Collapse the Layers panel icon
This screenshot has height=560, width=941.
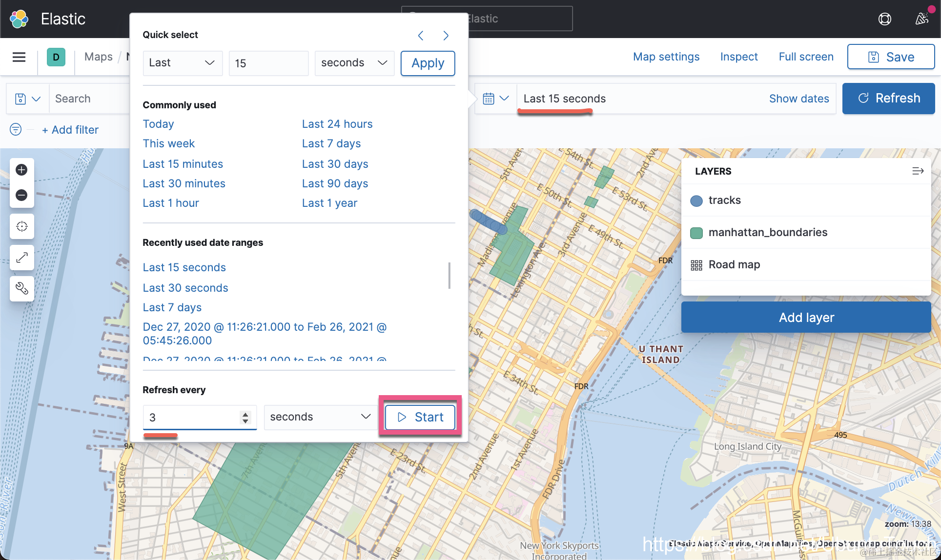918,171
